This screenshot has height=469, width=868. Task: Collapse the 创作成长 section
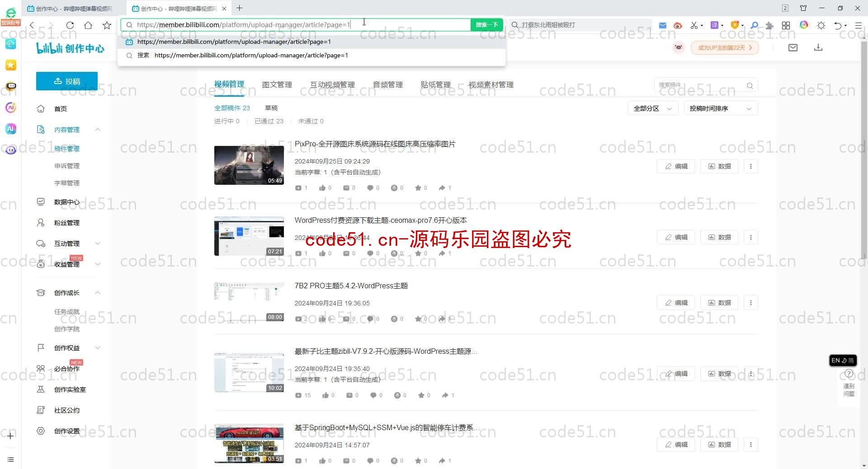point(98,293)
